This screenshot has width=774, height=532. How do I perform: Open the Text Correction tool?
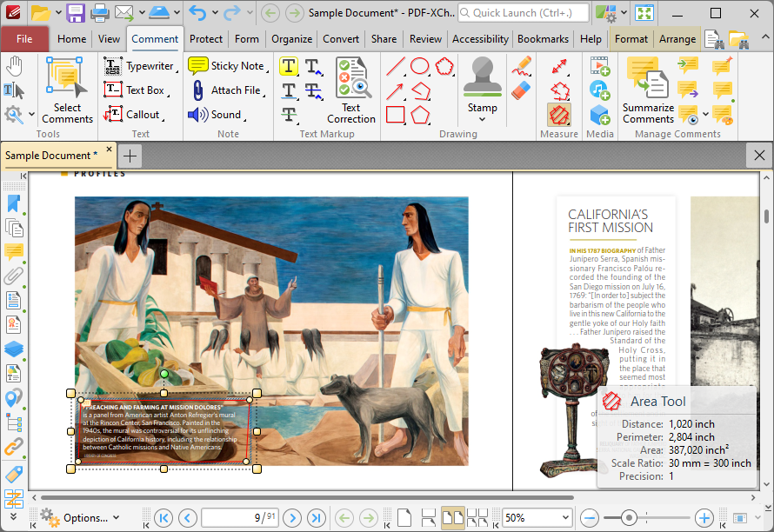point(351,90)
